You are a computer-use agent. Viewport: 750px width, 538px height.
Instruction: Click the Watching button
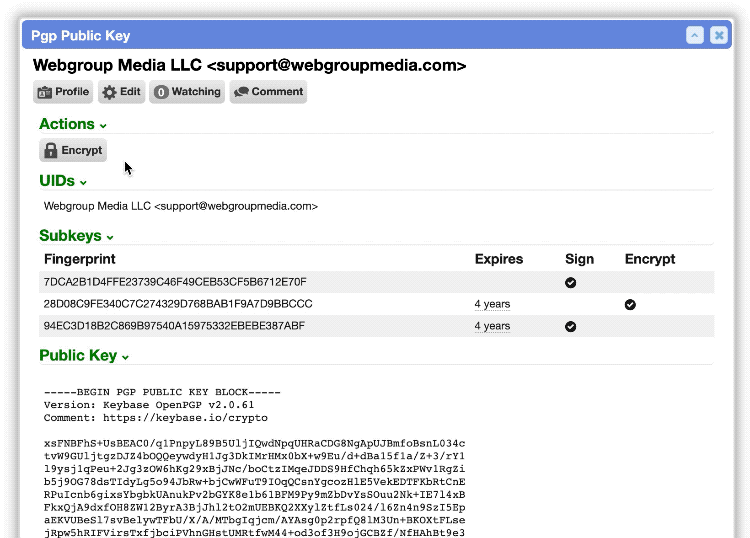(187, 92)
